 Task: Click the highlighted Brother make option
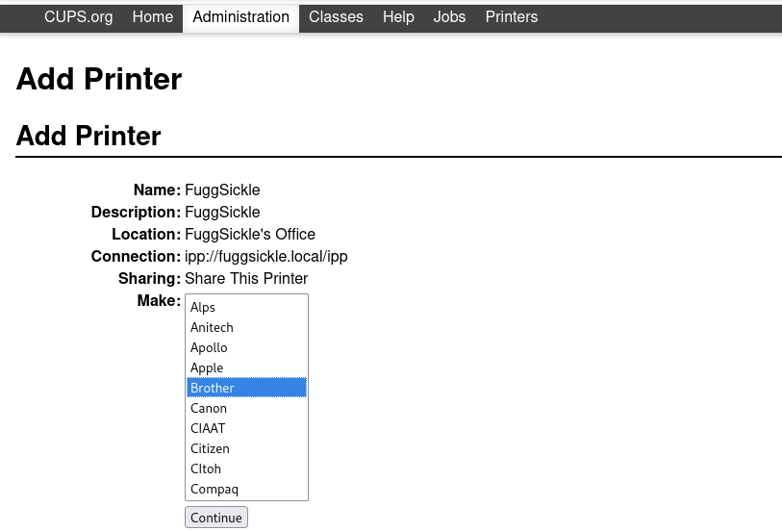[x=213, y=388]
